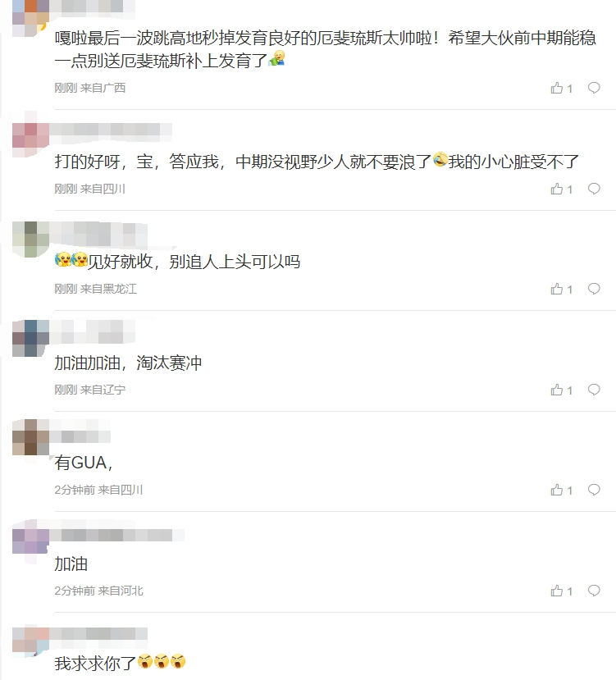This screenshot has height=680, width=616.
Task: Click the comment text 我求求你了
Action: point(95,663)
